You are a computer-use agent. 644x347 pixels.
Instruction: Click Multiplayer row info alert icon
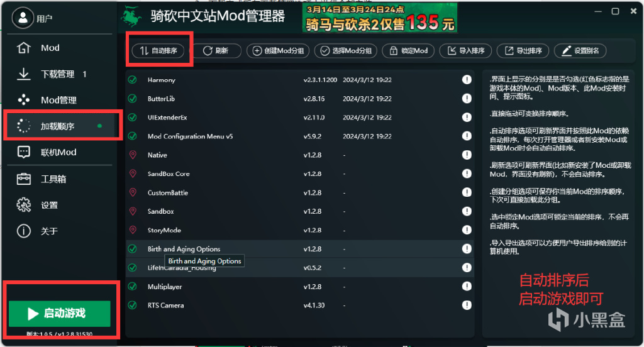pyautogui.click(x=467, y=287)
